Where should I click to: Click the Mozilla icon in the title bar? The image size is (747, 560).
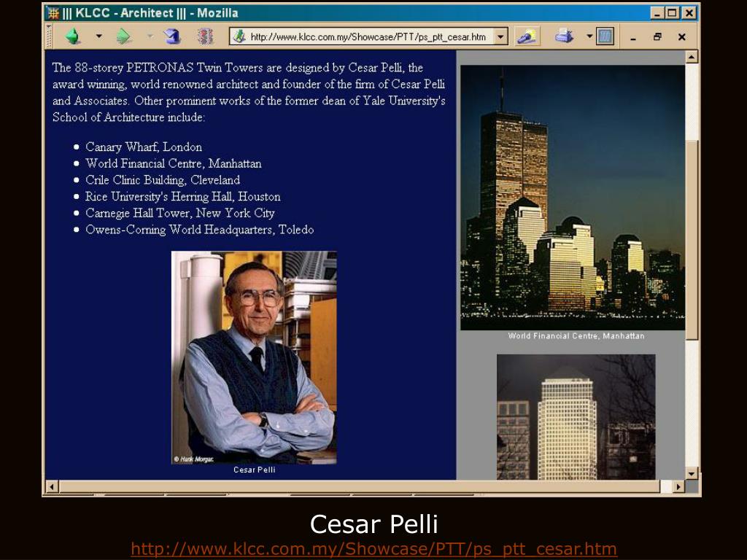point(53,13)
